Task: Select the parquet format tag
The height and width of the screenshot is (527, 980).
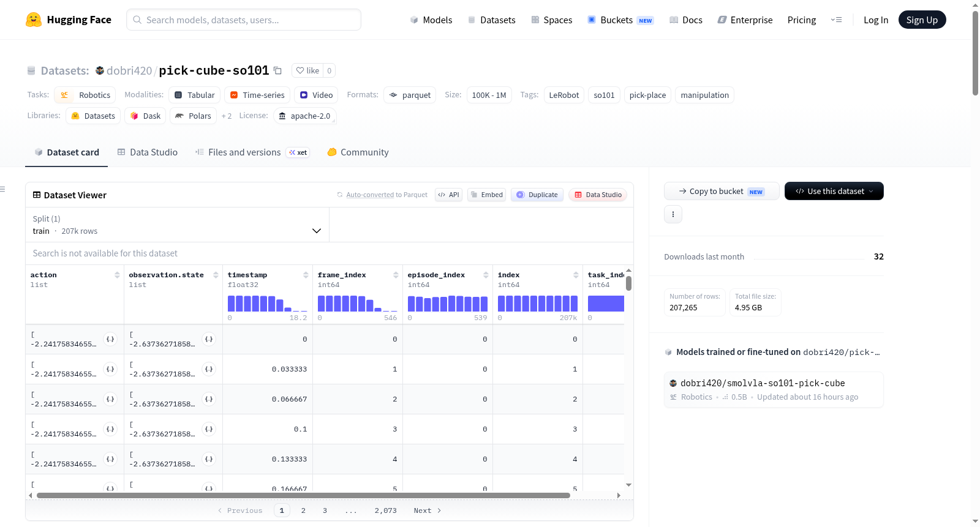Action: click(x=410, y=95)
